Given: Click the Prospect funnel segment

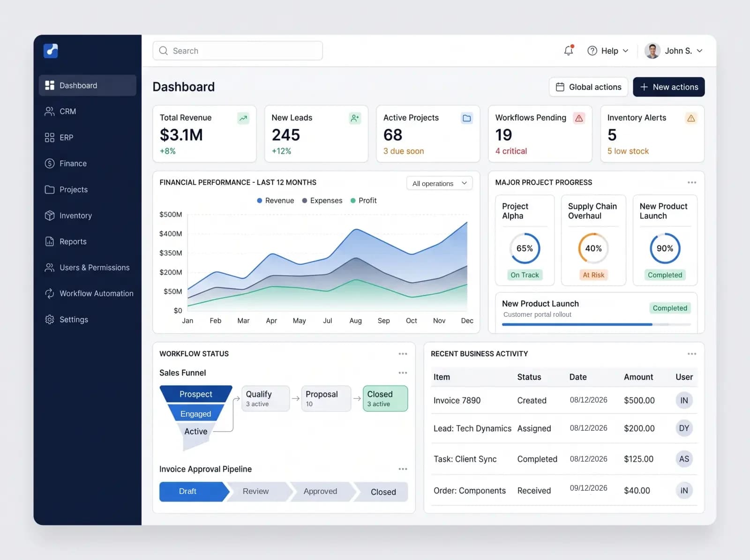Looking at the screenshot, I should pyautogui.click(x=196, y=394).
